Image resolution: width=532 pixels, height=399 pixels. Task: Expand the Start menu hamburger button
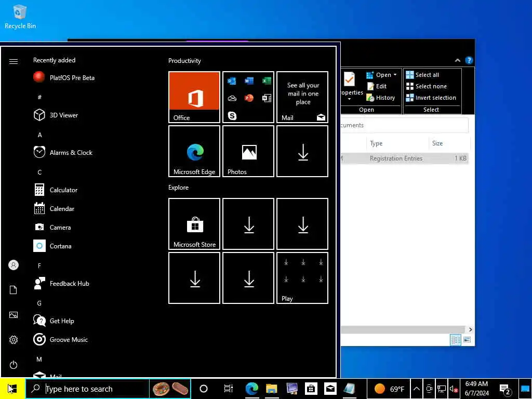pyautogui.click(x=13, y=61)
